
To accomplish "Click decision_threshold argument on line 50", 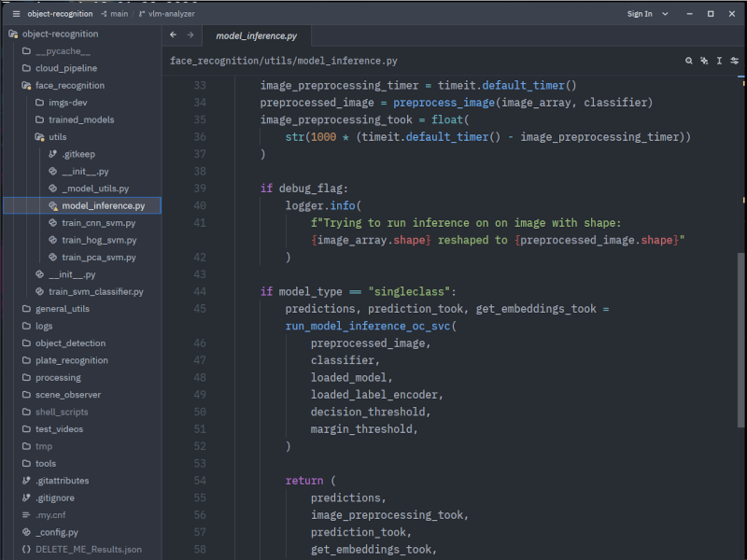I will 367,412.
